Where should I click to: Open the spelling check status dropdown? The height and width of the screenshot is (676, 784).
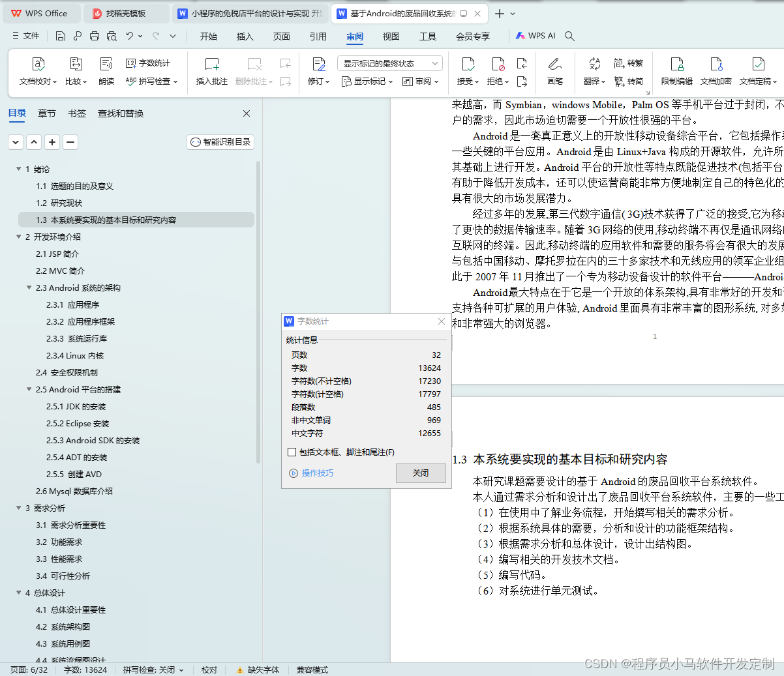click(x=153, y=669)
